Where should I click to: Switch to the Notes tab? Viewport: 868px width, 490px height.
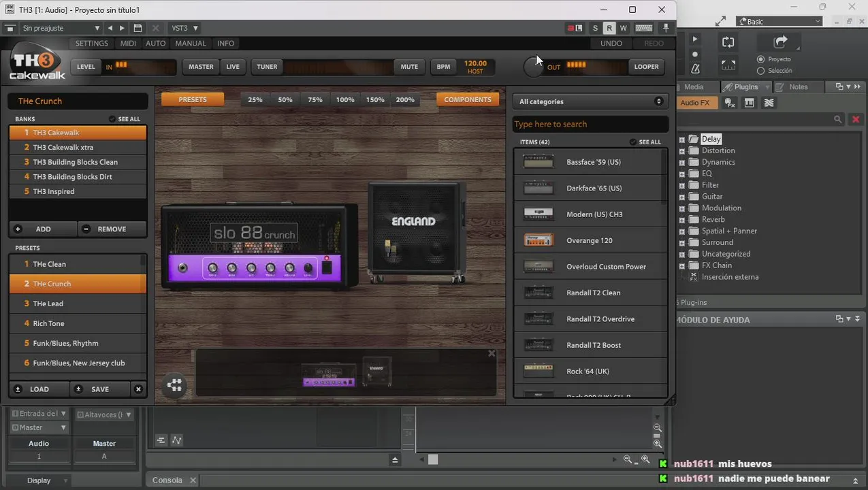[799, 87]
